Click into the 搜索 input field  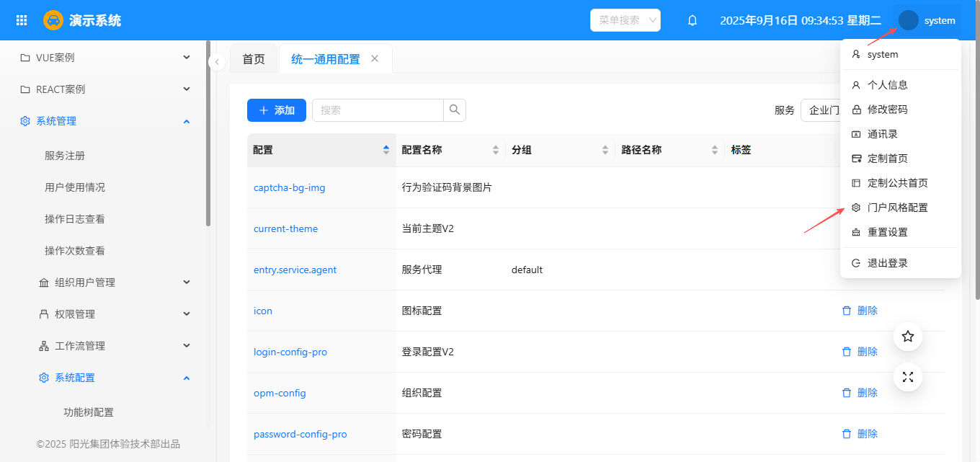tap(378, 110)
